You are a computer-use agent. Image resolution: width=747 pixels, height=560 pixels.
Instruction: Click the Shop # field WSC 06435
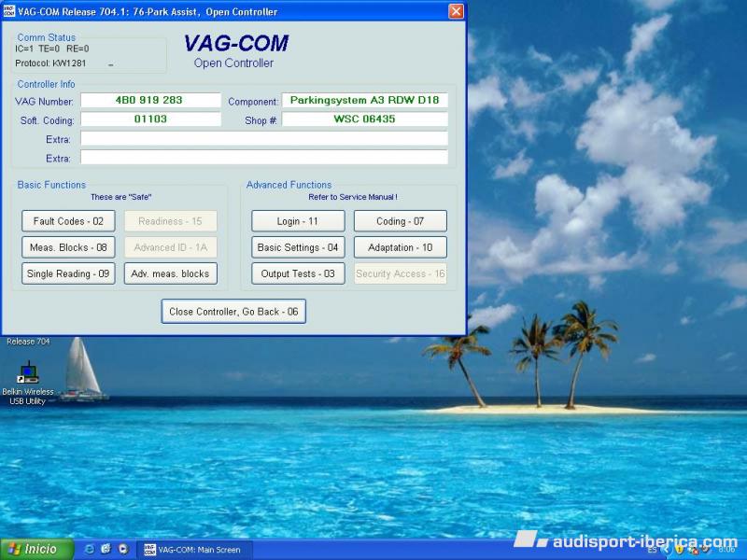(x=364, y=119)
